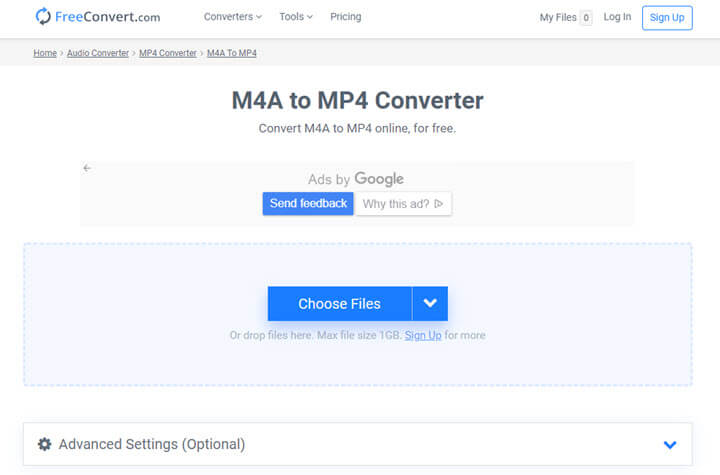The width and height of the screenshot is (720, 475).
Task: Expand the Advanced Settings chevron
Action: coord(670,445)
